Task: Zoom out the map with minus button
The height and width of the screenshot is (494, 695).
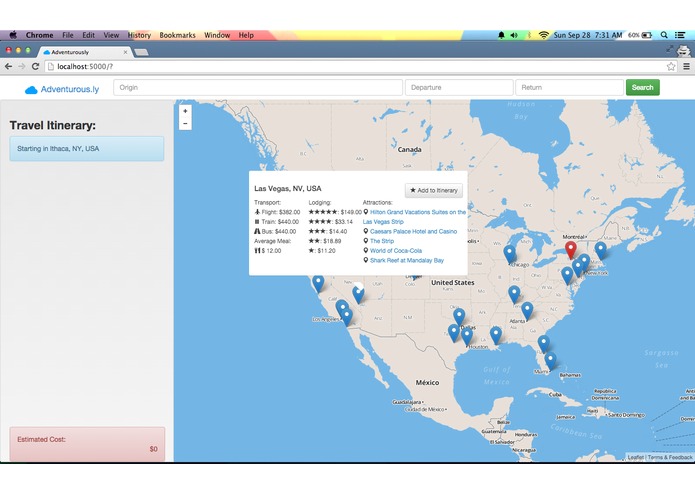Action: (x=185, y=124)
